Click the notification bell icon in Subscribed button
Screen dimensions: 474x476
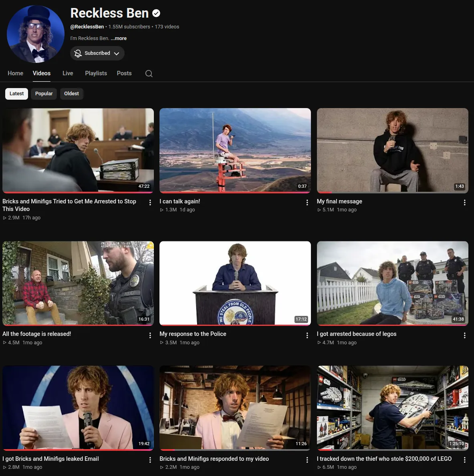(x=78, y=53)
